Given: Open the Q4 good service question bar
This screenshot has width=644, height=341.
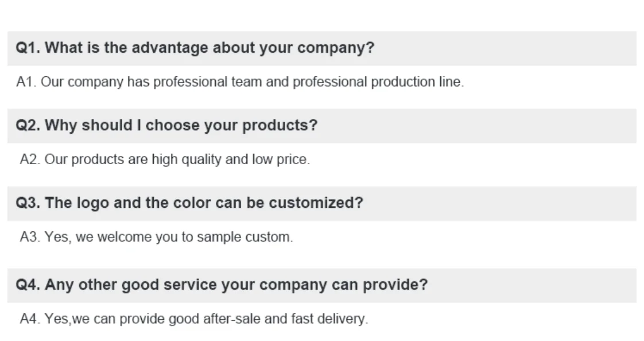Looking at the screenshot, I should [x=321, y=285].
